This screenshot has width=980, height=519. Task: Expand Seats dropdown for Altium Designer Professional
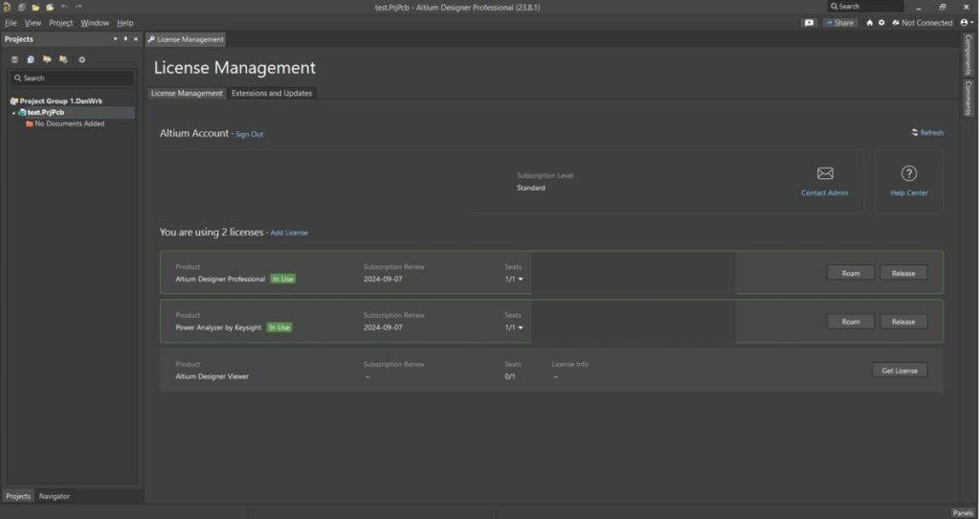521,280
